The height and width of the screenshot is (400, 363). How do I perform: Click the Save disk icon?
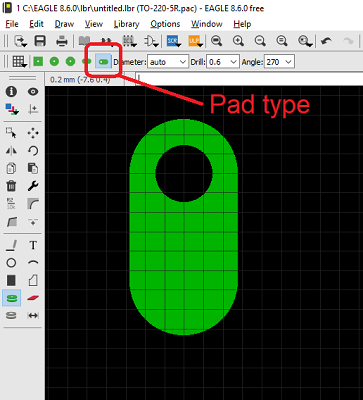[40, 41]
